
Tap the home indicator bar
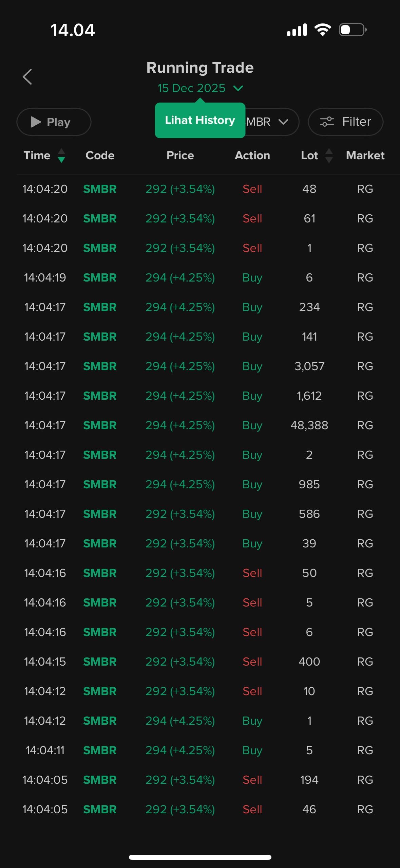[200, 857]
